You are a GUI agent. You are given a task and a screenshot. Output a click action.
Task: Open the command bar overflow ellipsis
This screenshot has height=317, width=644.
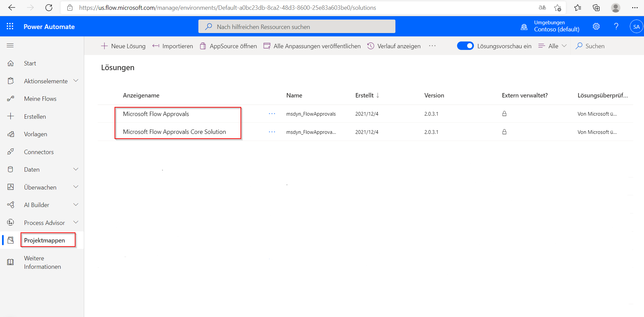(432, 46)
